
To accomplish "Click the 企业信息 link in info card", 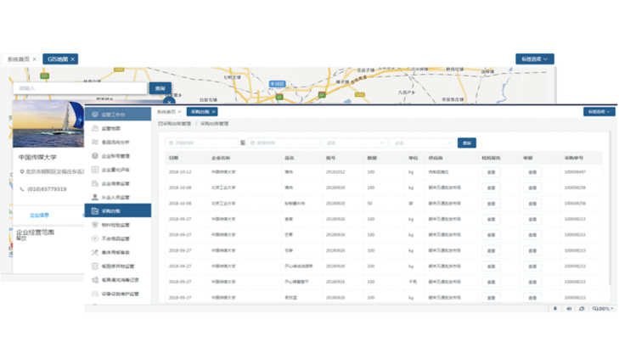I will click(x=39, y=215).
